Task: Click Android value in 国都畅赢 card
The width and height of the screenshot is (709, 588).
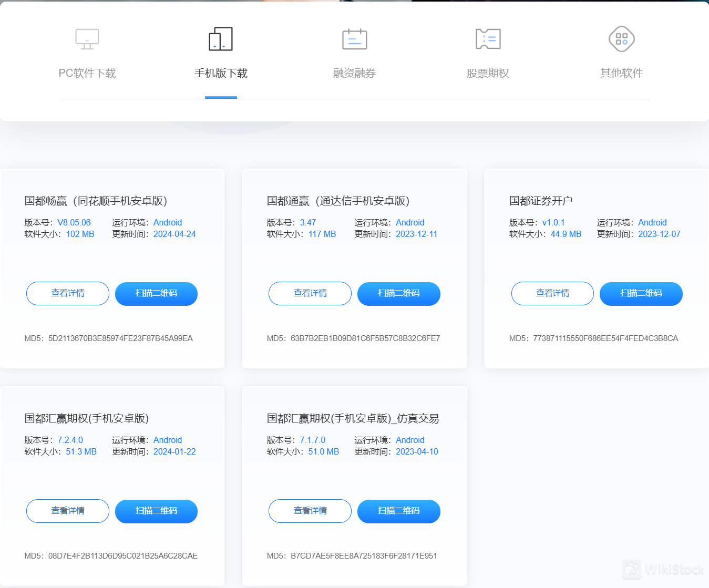Action: point(168,222)
